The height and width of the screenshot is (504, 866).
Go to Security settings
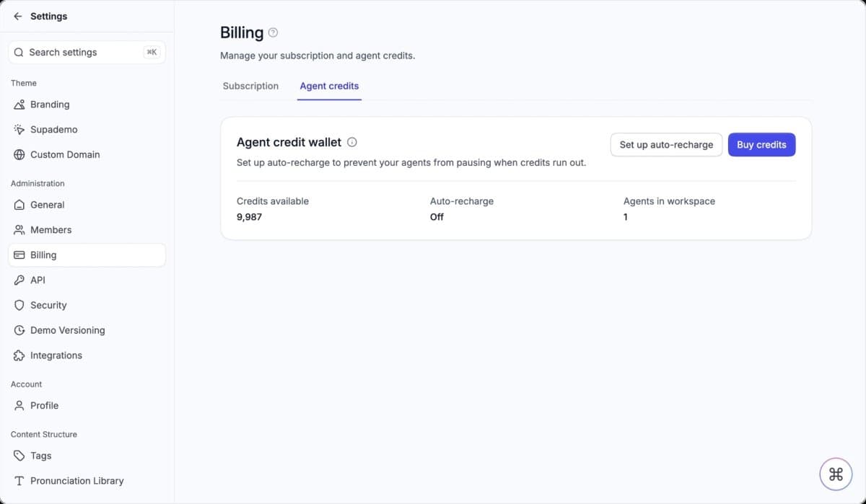coord(87,305)
